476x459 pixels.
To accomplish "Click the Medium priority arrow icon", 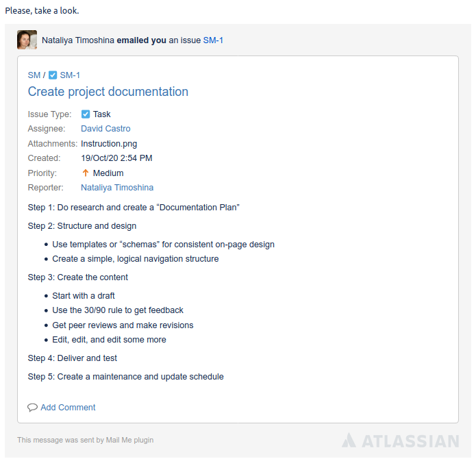I will pyautogui.click(x=86, y=173).
